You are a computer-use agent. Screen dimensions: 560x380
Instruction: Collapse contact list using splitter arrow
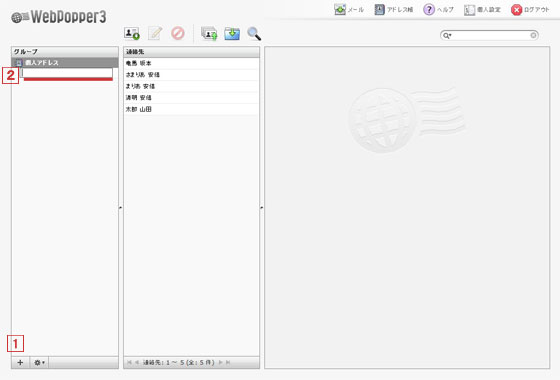(x=261, y=207)
